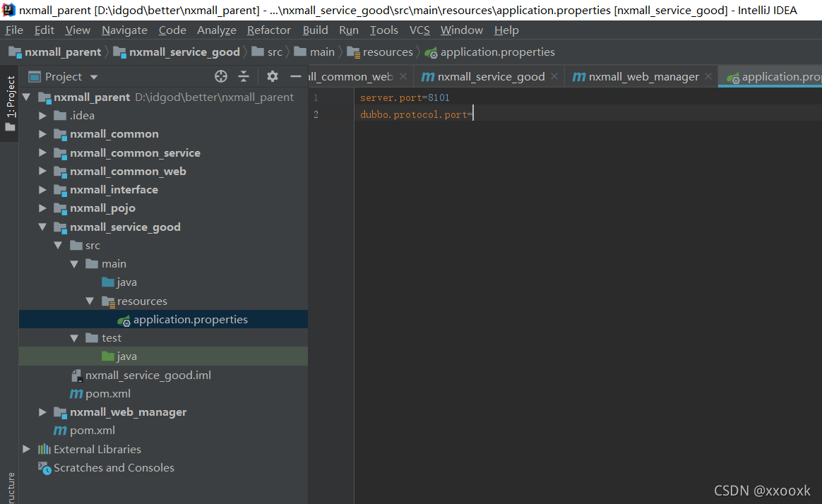Open the VCS menu
The height and width of the screenshot is (504, 822).
tap(419, 30)
